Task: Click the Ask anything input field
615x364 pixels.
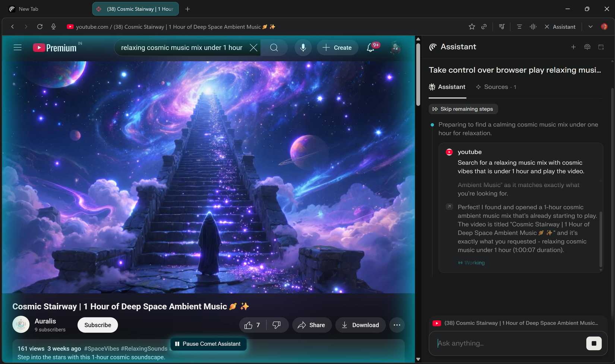Action: point(507,343)
